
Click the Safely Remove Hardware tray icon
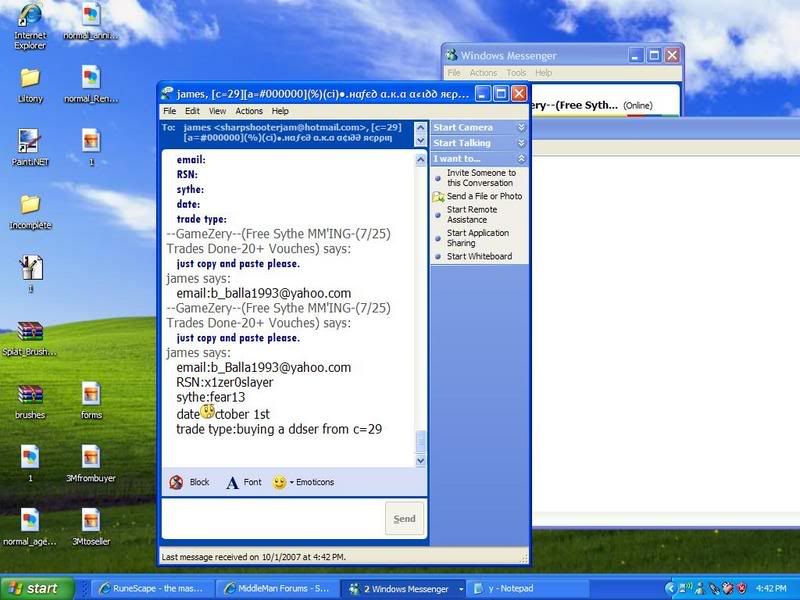pyautogui.click(x=715, y=588)
